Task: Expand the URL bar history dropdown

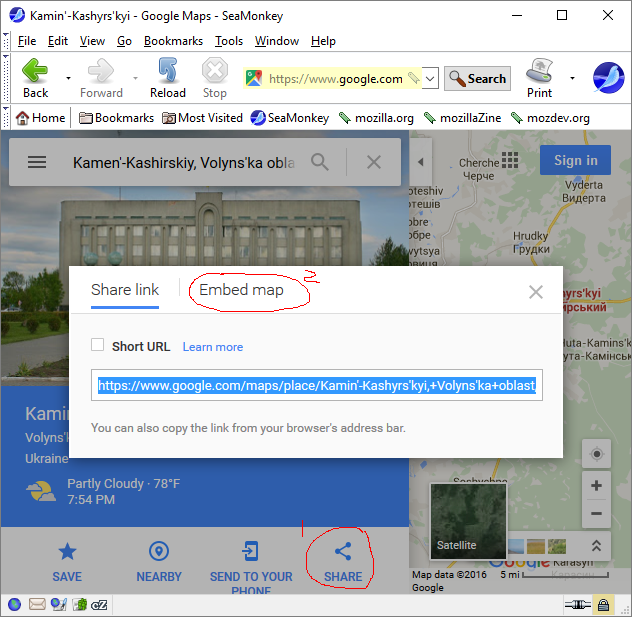Action: [x=430, y=79]
